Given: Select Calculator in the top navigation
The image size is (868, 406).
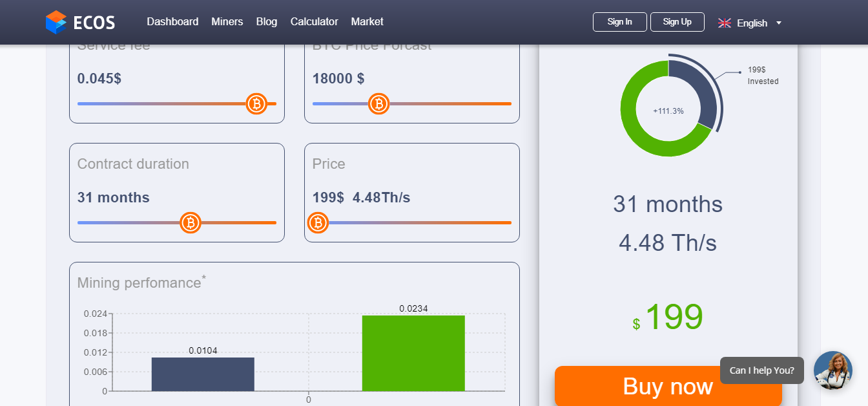Looking at the screenshot, I should coord(315,21).
